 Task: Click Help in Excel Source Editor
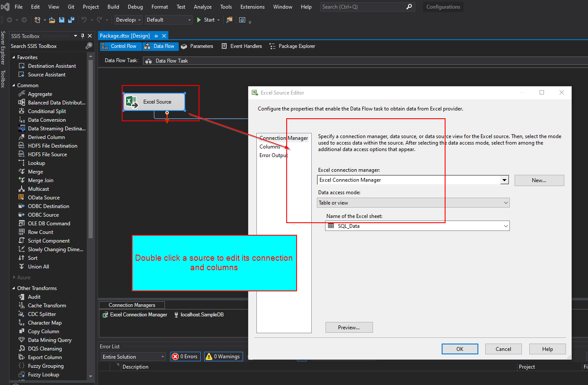click(547, 349)
